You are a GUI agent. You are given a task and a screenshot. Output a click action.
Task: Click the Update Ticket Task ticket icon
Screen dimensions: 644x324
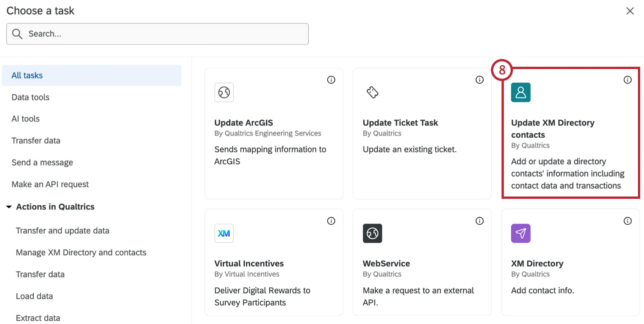coord(372,92)
